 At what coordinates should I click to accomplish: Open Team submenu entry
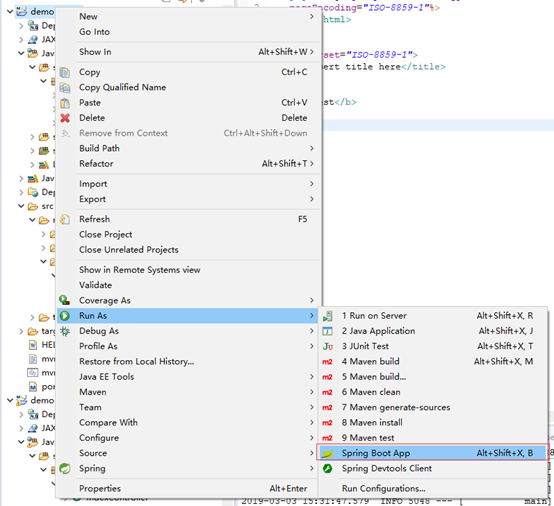pyautogui.click(x=189, y=407)
